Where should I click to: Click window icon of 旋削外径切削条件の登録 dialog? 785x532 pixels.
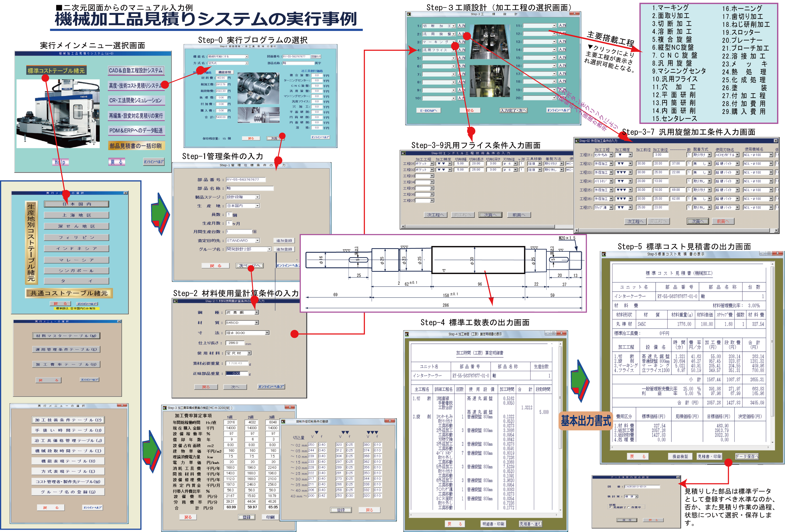283,422
